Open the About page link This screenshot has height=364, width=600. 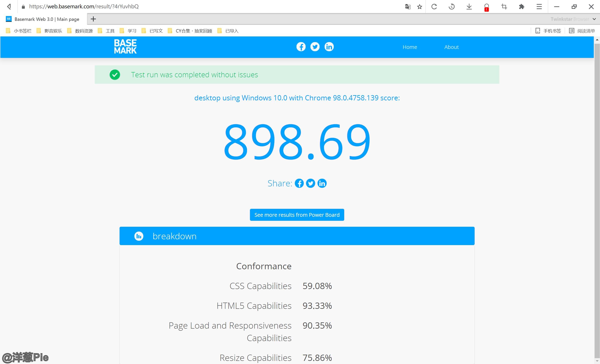tap(451, 47)
